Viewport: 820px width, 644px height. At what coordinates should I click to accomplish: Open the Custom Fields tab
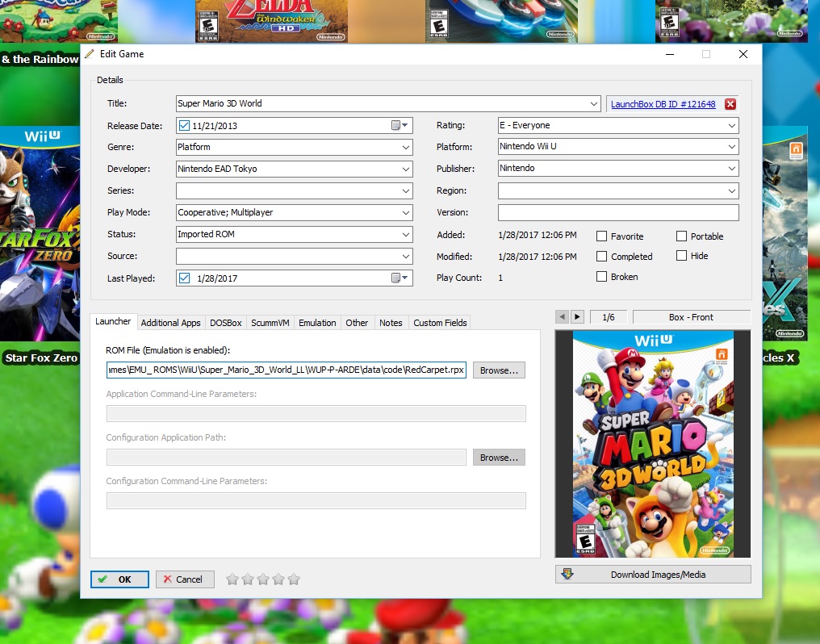440,323
